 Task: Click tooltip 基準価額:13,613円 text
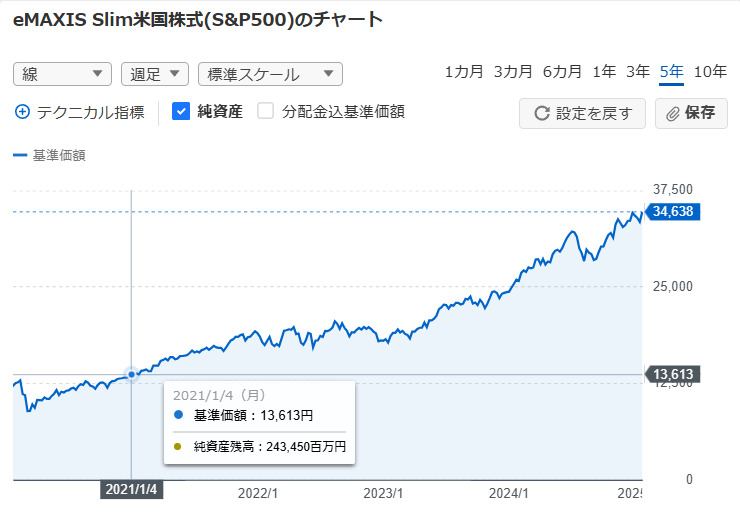click(x=253, y=415)
